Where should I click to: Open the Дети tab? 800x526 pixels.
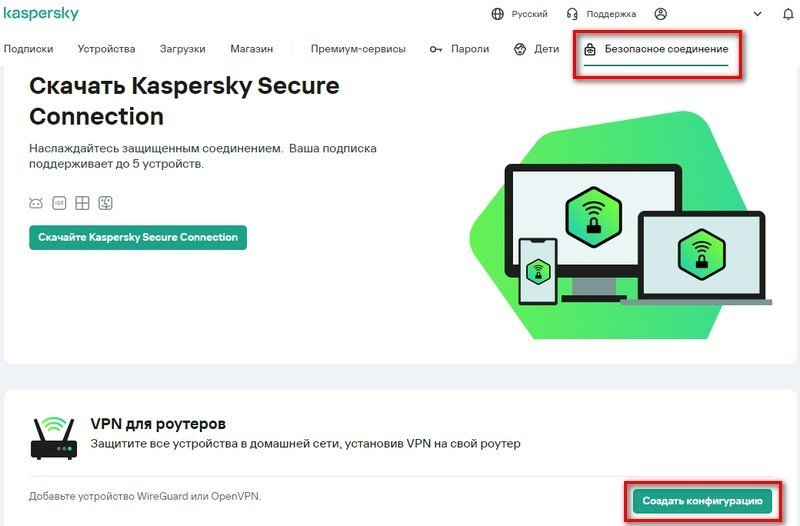536,48
